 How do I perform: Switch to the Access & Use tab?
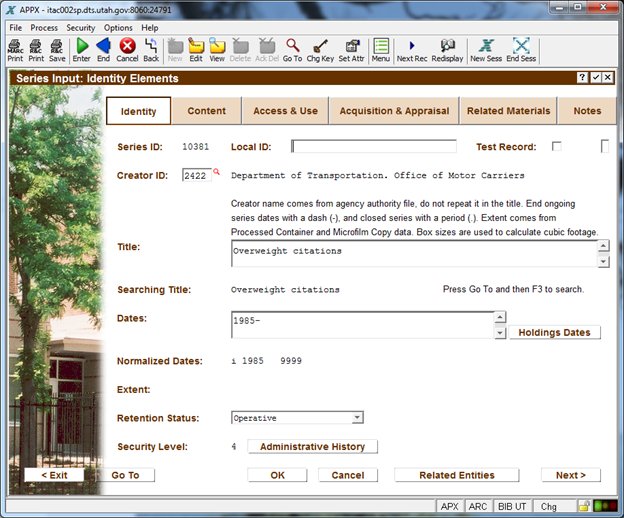click(x=285, y=111)
